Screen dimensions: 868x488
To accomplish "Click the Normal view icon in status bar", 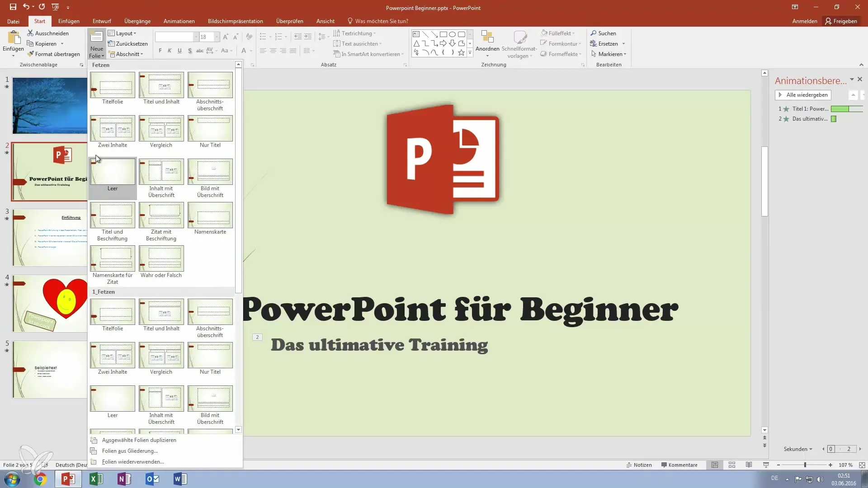I will (x=715, y=465).
